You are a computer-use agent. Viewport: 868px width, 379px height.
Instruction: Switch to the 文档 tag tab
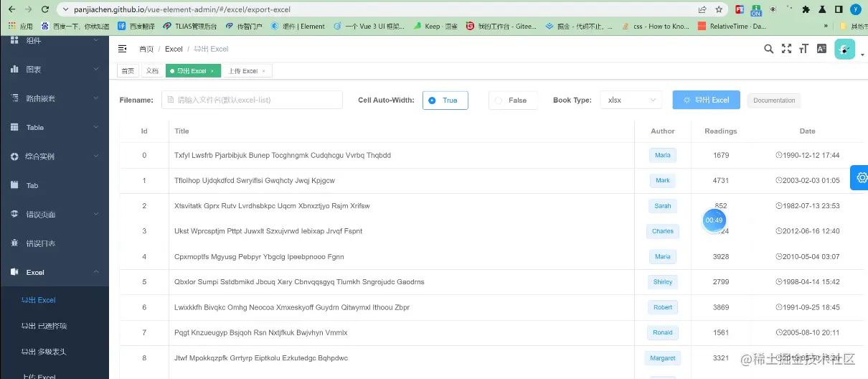point(152,71)
